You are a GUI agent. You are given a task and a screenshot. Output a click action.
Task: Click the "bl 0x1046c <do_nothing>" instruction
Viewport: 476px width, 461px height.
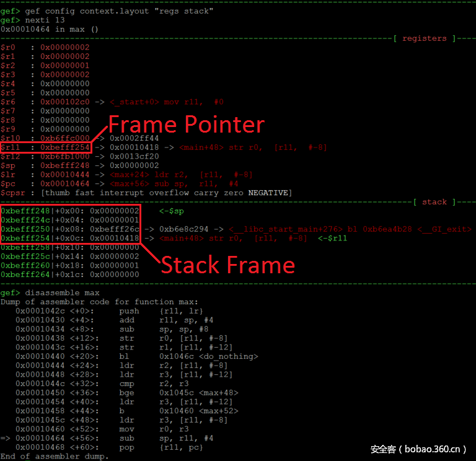[x=188, y=356]
